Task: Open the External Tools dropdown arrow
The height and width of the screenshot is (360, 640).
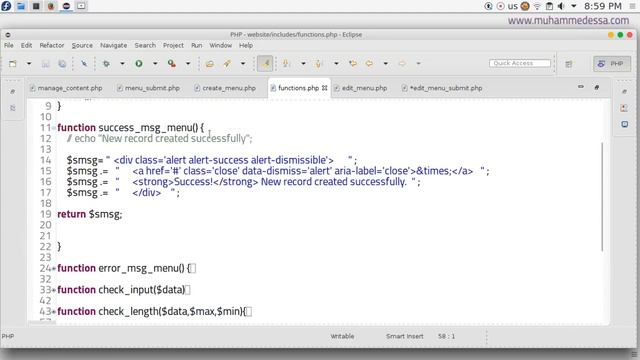Action: (x=188, y=64)
